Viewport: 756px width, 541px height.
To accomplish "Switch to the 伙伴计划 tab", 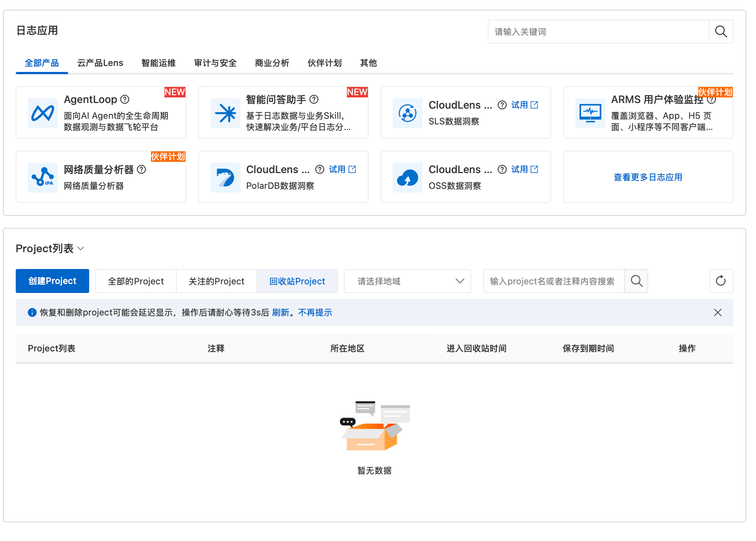I will click(x=324, y=63).
